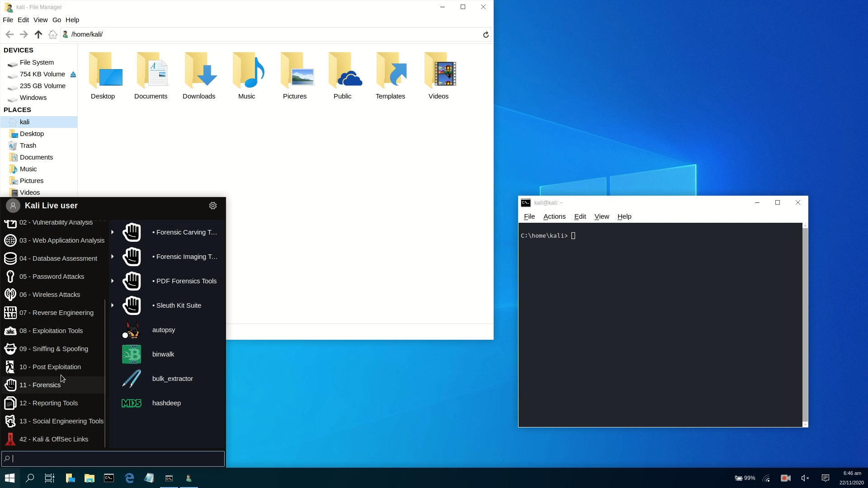Open Trash in Places sidebar
The width and height of the screenshot is (868, 488).
(x=38, y=145)
